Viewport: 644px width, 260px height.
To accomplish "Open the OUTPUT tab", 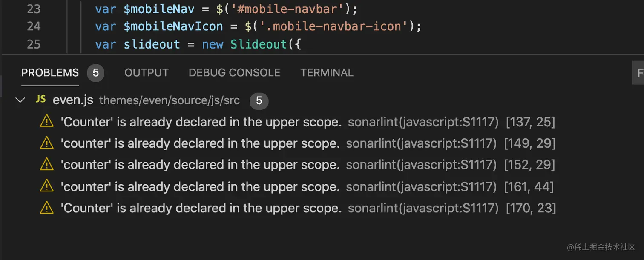I will pos(147,73).
